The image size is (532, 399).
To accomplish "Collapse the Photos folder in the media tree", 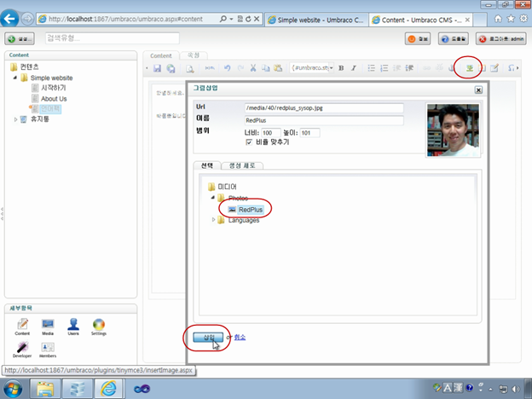I will (x=213, y=198).
